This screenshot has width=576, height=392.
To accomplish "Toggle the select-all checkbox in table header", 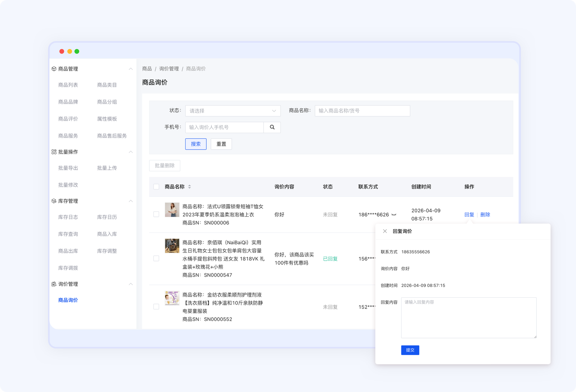I will [156, 187].
